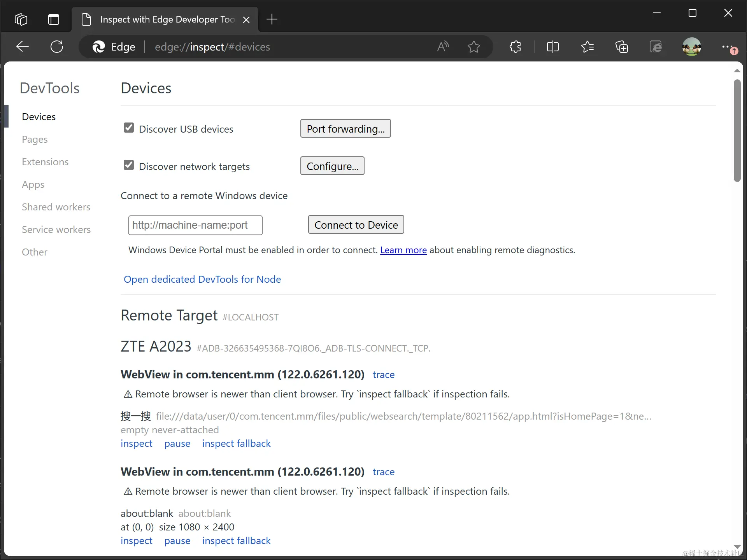Click the vertical scrollbar thumb
Viewport: 747px width, 560px height.
[x=737, y=130]
